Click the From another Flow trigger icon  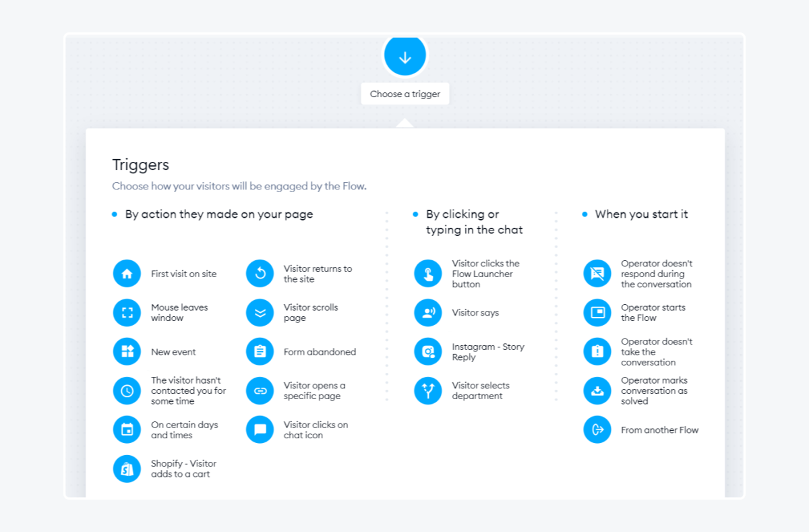597,430
